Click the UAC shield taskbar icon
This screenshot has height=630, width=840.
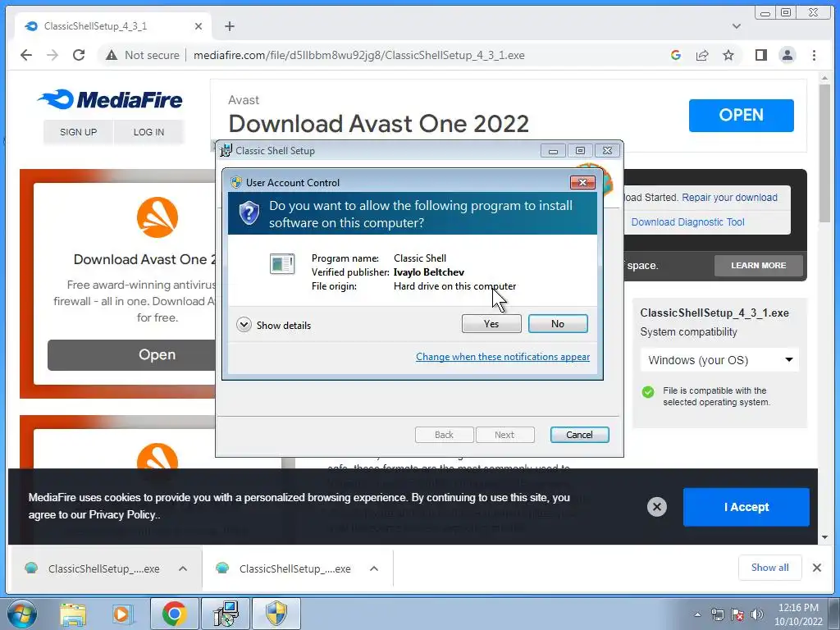(x=276, y=614)
